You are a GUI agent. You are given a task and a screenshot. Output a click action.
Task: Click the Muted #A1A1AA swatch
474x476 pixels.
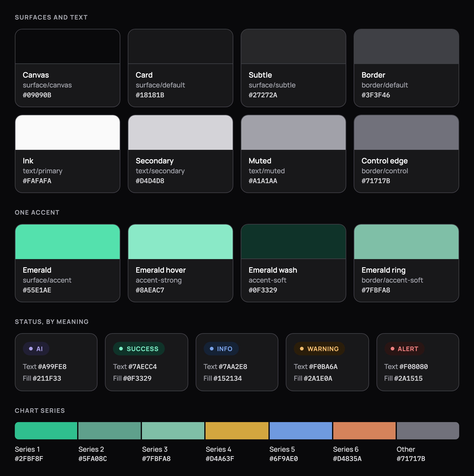click(x=293, y=133)
